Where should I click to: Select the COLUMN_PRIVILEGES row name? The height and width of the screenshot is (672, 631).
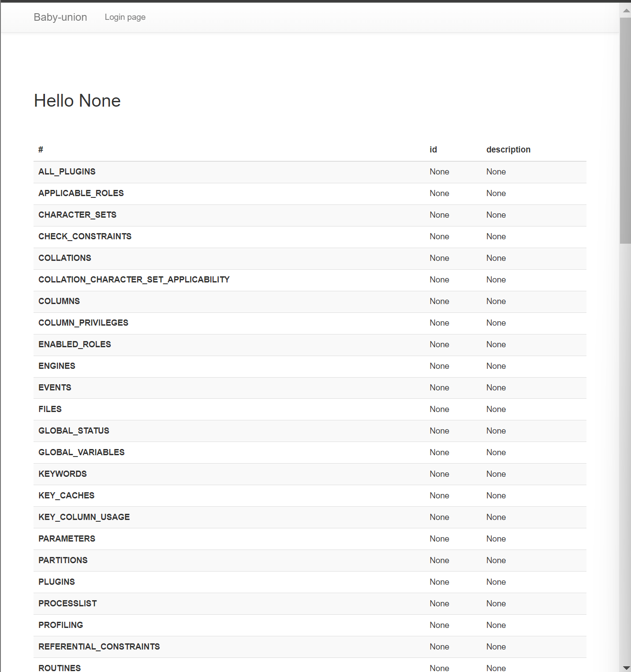(83, 323)
